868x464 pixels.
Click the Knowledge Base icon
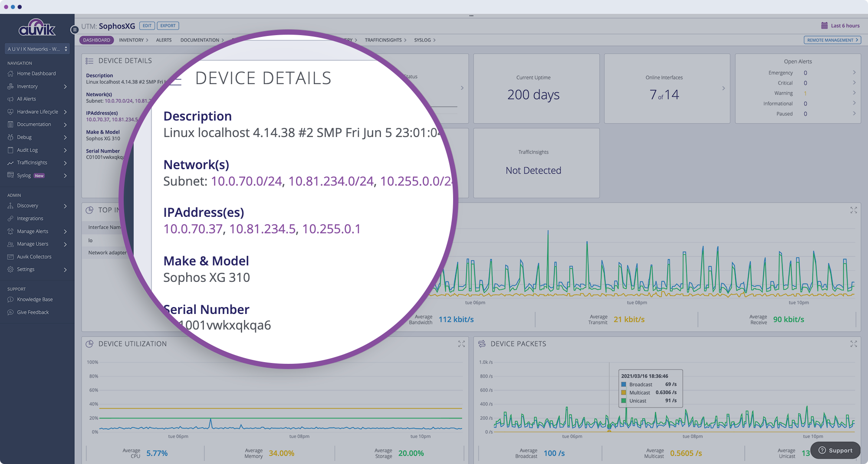click(11, 300)
